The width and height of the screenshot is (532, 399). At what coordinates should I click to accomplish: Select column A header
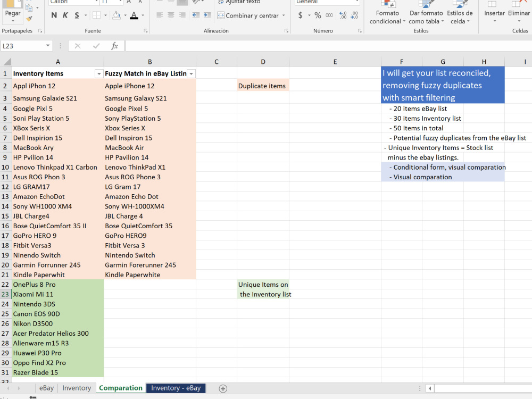tap(58, 62)
